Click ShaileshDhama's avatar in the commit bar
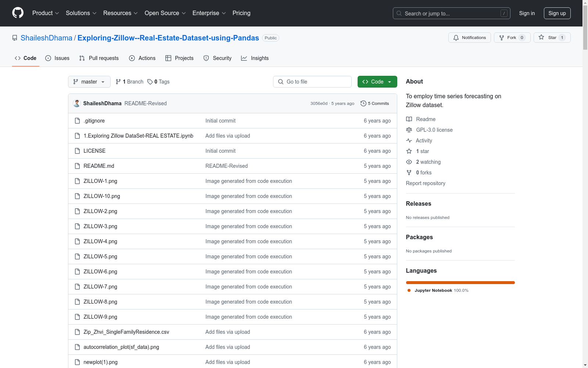588x368 pixels. coord(77,103)
